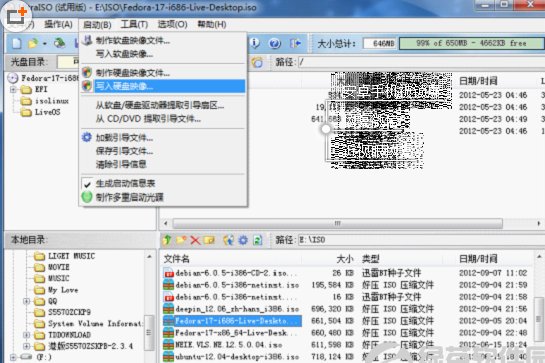Click the Open CD/DVD toolbar icon
This screenshot has width=545, height=363.
click(59, 43)
